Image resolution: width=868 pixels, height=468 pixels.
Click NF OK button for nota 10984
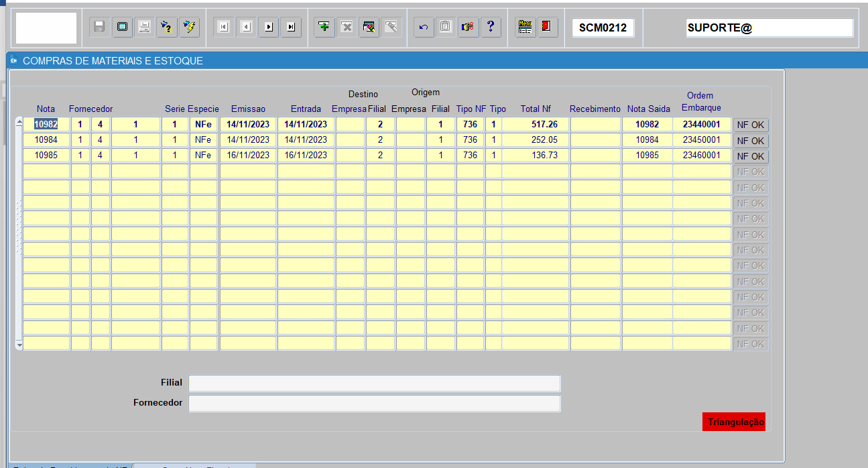click(x=751, y=141)
